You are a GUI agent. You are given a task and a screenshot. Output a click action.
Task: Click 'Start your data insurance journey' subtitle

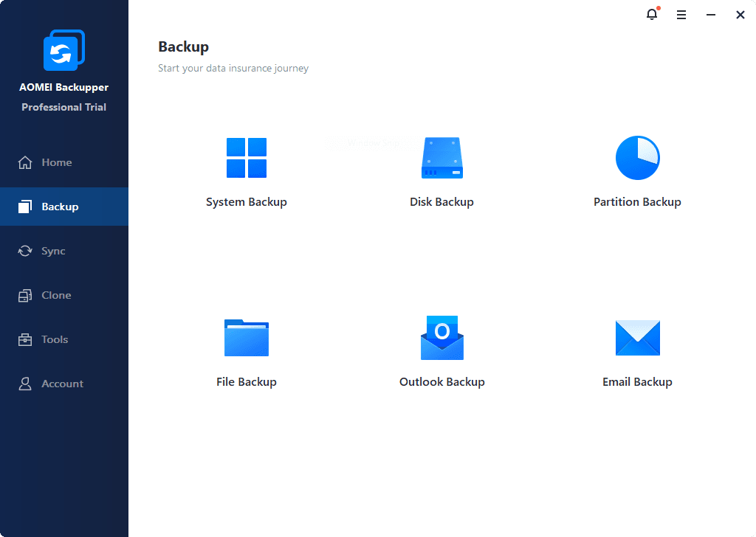(x=233, y=69)
